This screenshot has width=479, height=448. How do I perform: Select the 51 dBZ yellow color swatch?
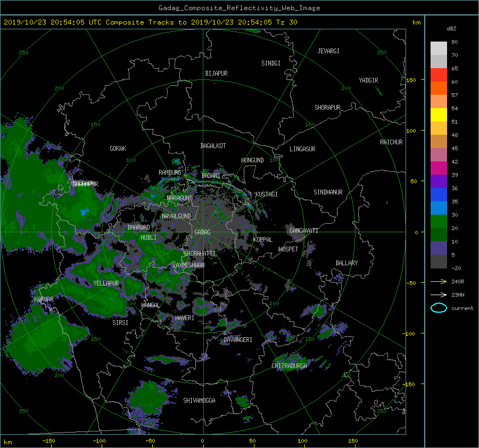coord(439,115)
